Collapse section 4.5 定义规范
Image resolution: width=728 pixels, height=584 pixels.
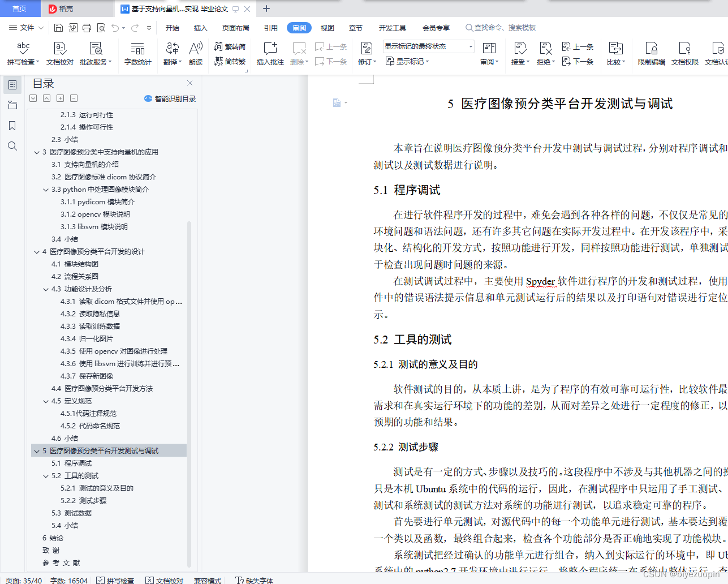46,401
